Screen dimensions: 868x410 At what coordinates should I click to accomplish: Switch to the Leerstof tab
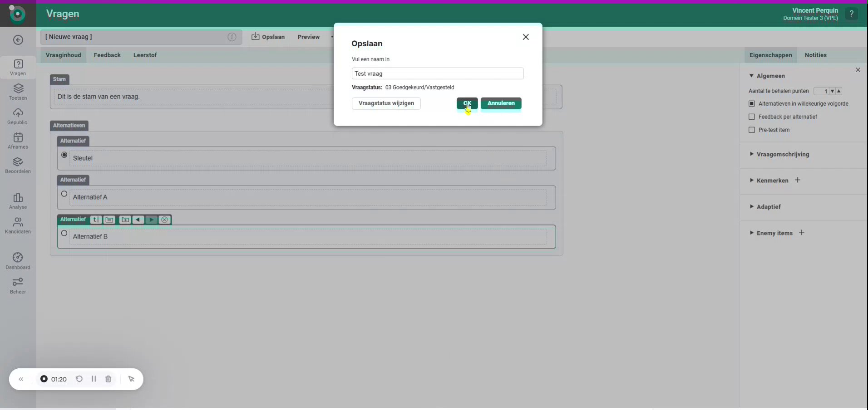[x=145, y=55]
